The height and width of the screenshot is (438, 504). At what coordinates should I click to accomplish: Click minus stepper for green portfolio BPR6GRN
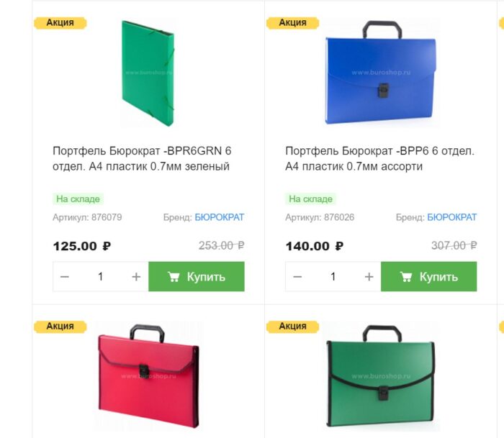65,276
